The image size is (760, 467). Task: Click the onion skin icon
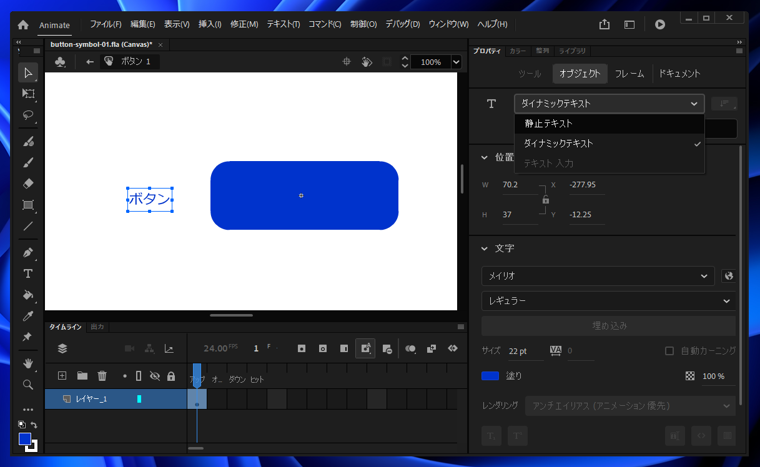(410, 348)
